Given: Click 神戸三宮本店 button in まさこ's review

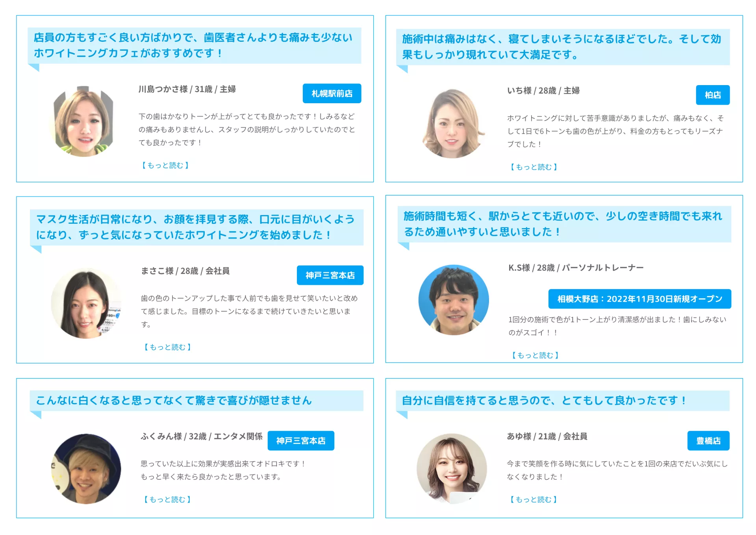Looking at the screenshot, I should [x=330, y=275].
